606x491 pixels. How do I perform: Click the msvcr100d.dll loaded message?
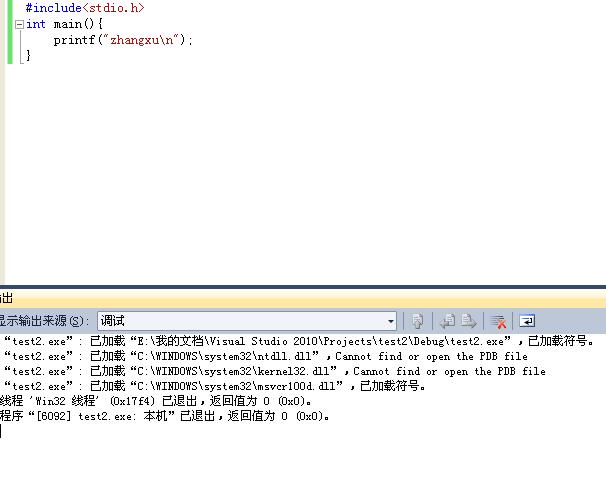[x=214, y=386]
